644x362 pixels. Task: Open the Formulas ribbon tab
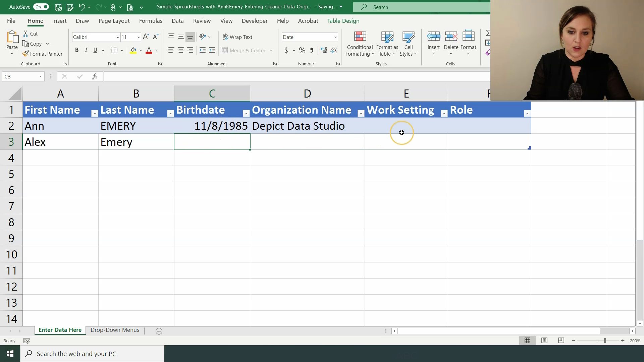(151, 21)
